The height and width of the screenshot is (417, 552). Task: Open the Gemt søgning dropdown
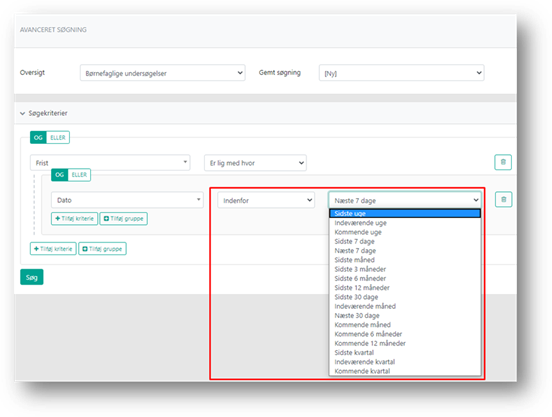click(x=401, y=73)
